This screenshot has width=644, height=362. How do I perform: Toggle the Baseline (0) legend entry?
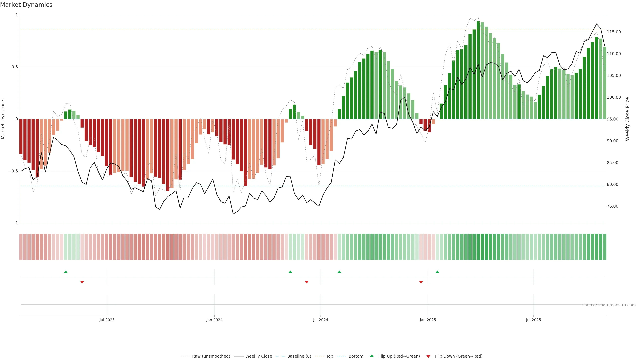pos(299,356)
